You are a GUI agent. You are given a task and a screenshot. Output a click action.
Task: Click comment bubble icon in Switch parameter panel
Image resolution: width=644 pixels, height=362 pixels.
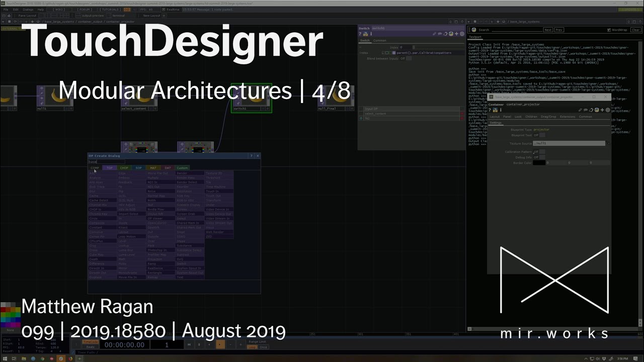point(440,34)
